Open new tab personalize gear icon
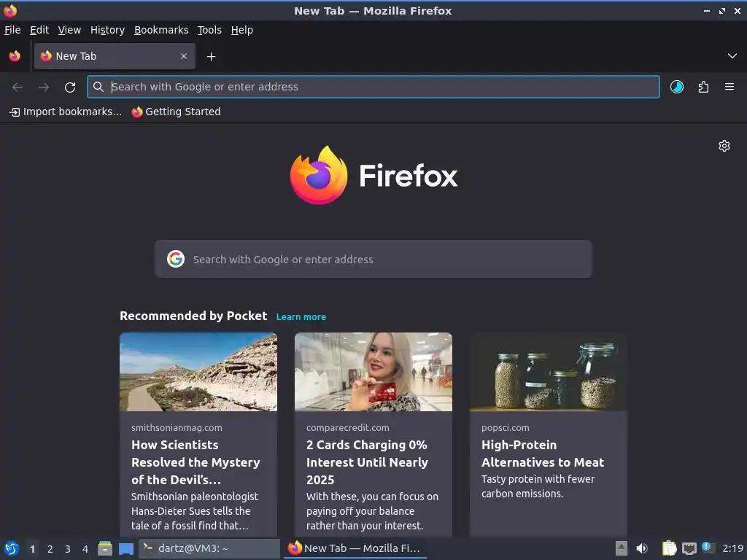The image size is (747, 560). (724, 146)
